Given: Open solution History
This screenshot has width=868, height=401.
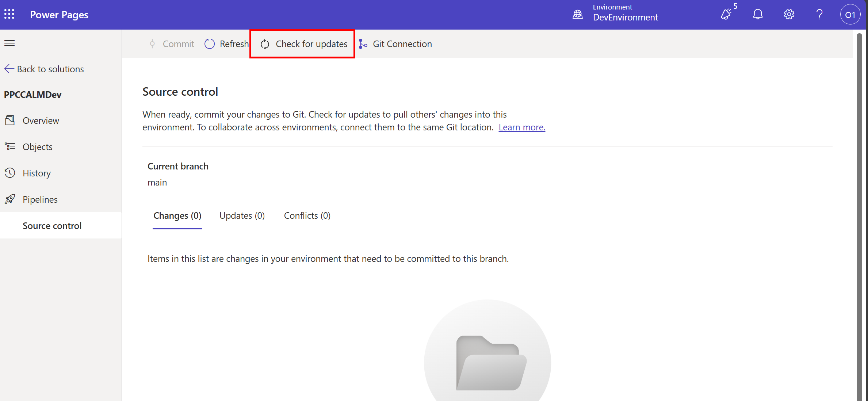Looking at the screenshot, I should coord(37,173).
